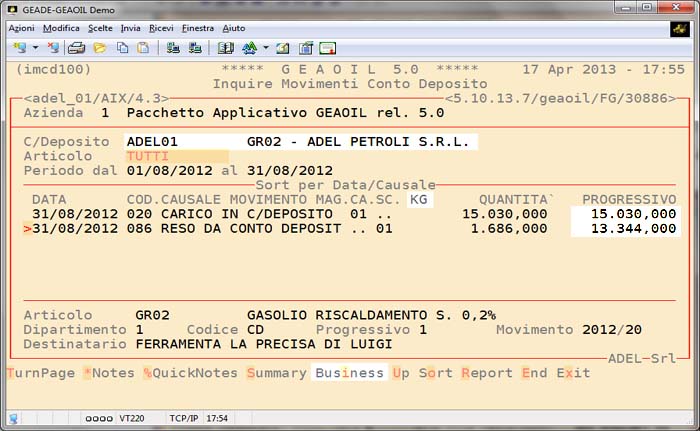Open the Finestra menu
The height and width of the screenshot is (431, 700).
coord(198,28)
